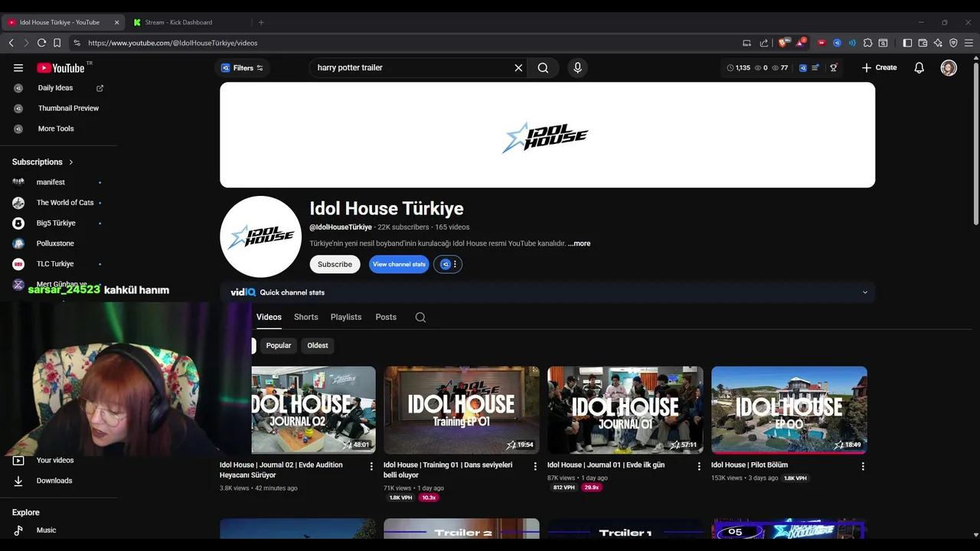Image resolution: width=980 pixels, height=551 pixels.
Task: Open the account avatar menu
Action: tap(949, 67)
